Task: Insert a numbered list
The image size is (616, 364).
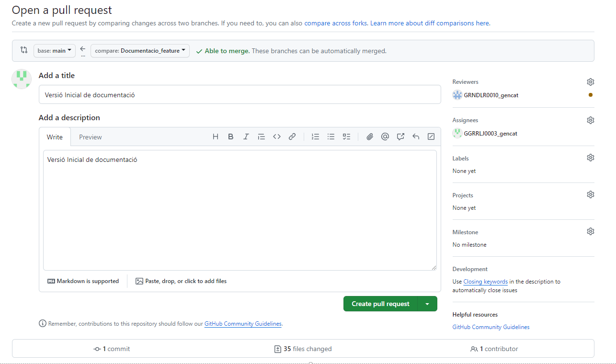Action: pos(315,136)
